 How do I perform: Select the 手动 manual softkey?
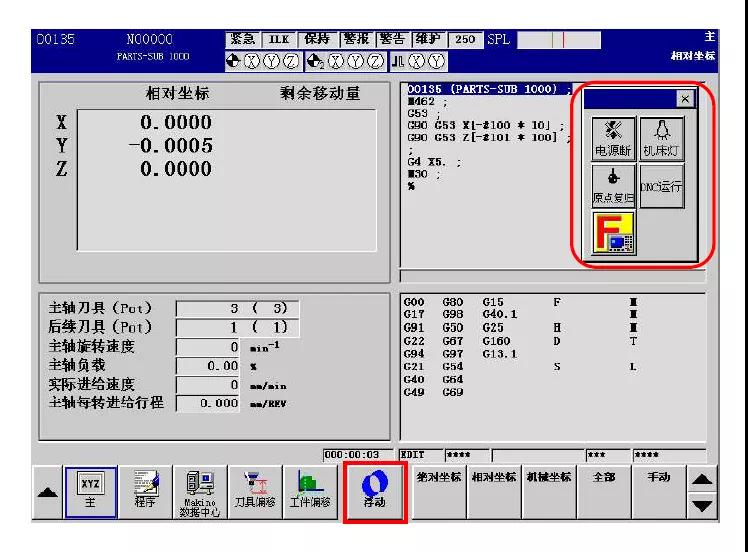pos(658,491)
